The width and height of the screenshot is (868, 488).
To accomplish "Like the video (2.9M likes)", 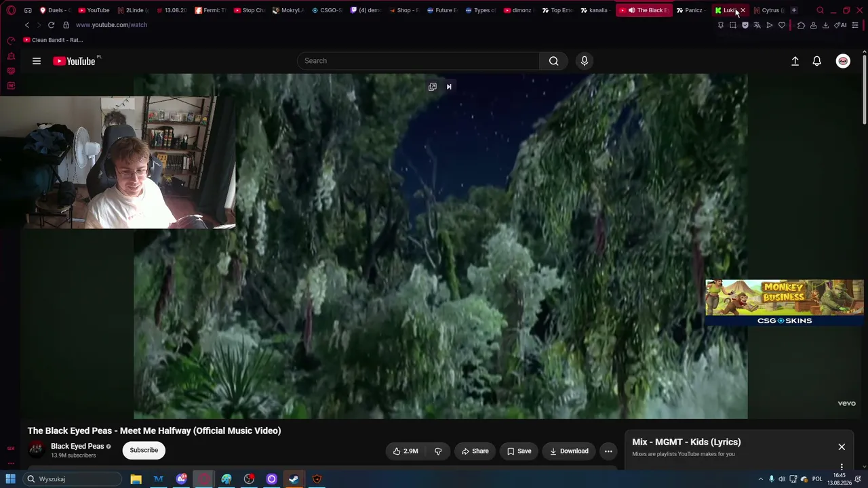I will pos(406,451).
